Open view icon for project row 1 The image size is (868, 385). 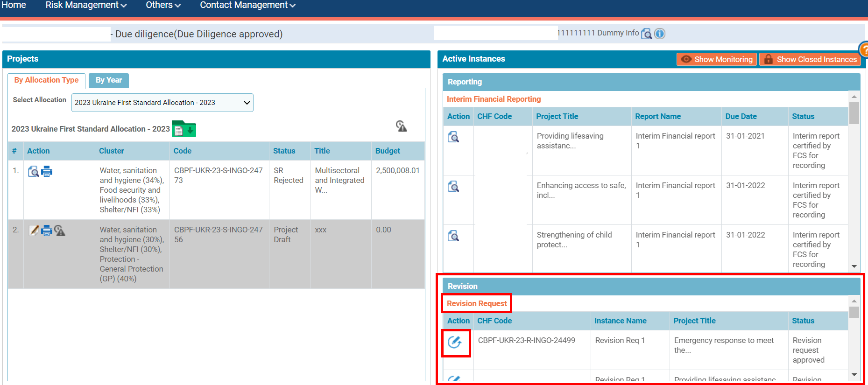coord(33,171)
